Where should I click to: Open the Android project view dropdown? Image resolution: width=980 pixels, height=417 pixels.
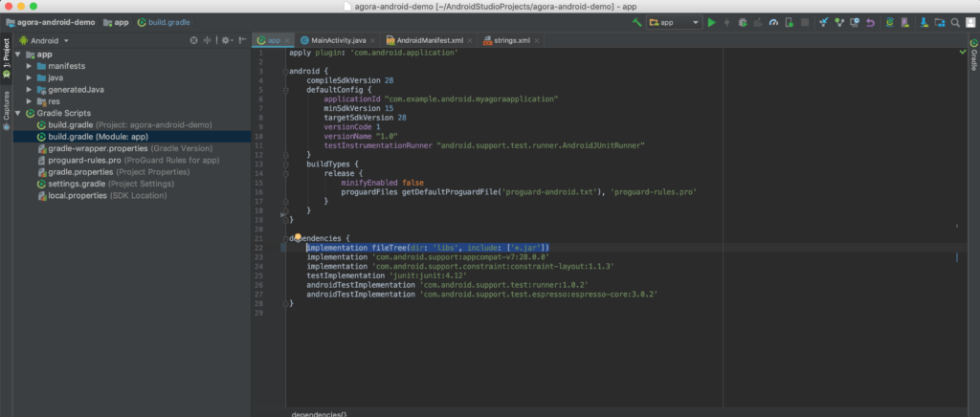click(44, 40)
